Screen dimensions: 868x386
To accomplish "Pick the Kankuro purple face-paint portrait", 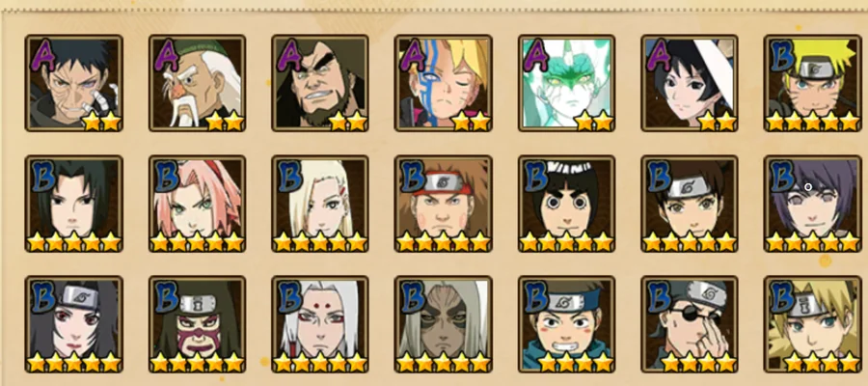I will coord(197,324).
